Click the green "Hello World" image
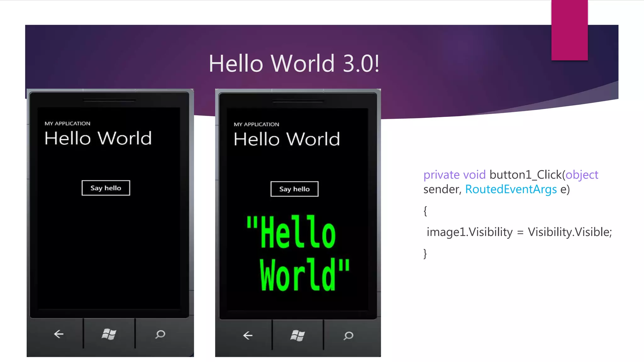Image resolution: width=644 pixels, height=362 pixels. (298, 253)
